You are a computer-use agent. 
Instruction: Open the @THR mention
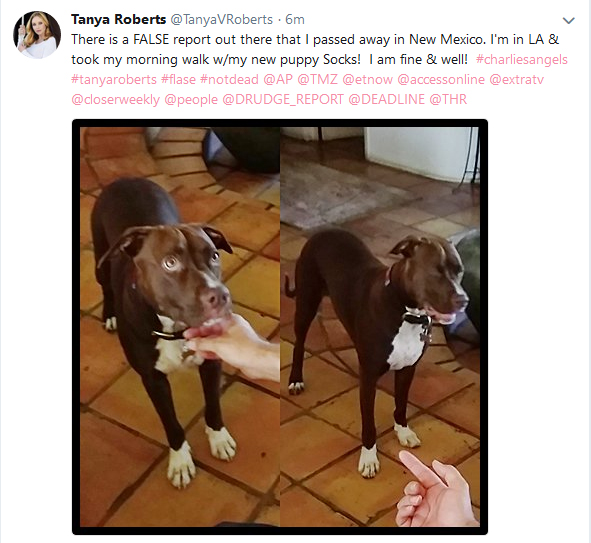pos(448,99)
